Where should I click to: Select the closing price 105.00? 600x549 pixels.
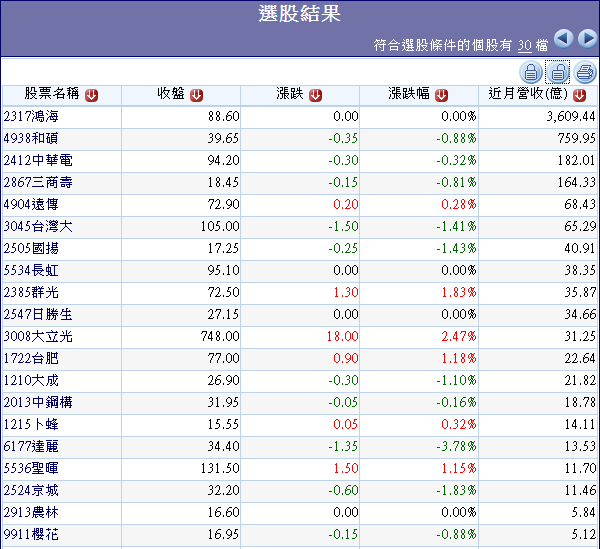click(x=220, y=226)
